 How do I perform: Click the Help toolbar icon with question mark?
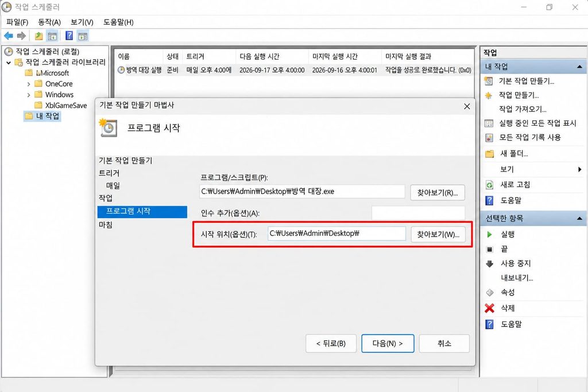coord(69,36)
